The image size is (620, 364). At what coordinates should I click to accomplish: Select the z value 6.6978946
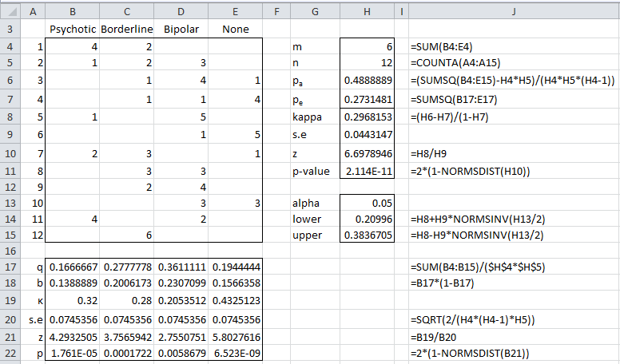pyautogui.click(x=366, y=151)
